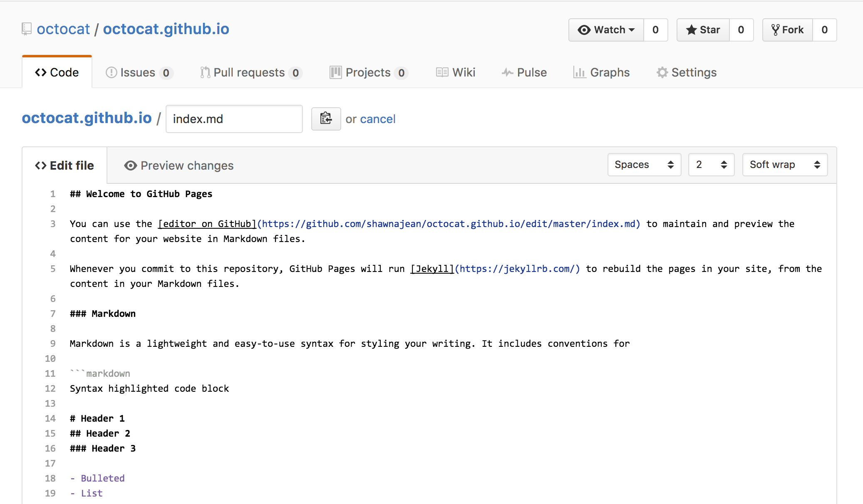
Task: Click the '```markdown' code fence line
Action: [x=100, y=373]
